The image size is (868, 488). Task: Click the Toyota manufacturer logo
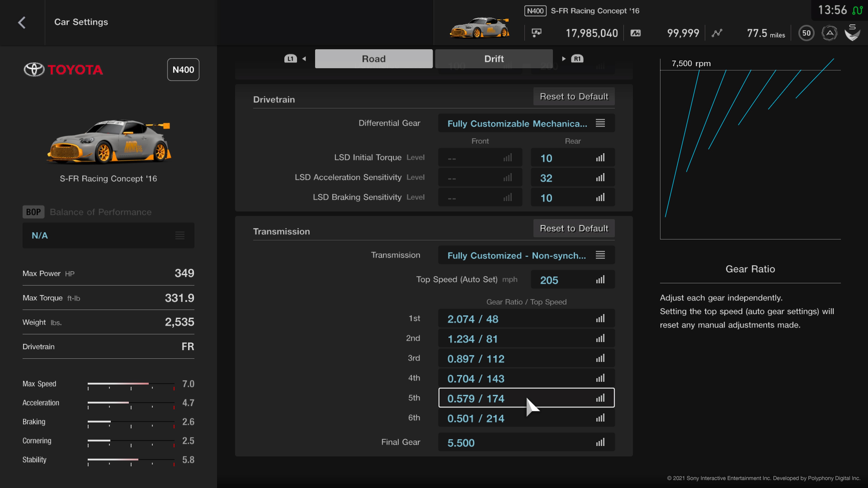pyautogui.click(x=63, y=70)
